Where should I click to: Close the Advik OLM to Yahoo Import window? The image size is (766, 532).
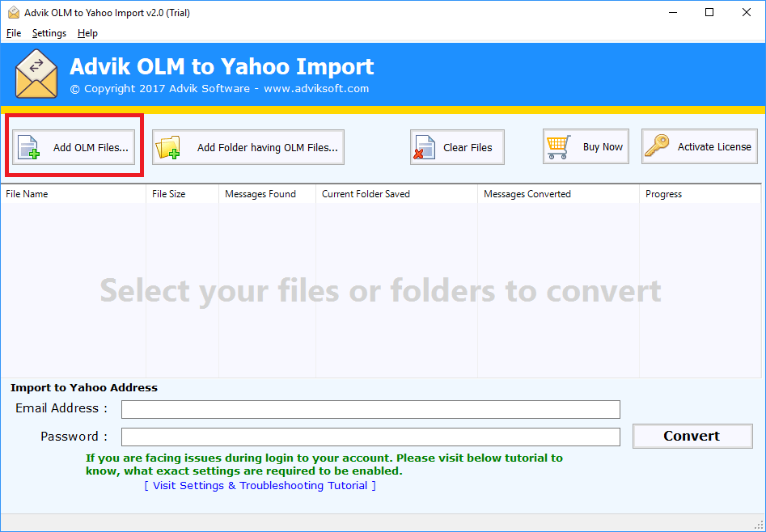[x=747, y=13]
